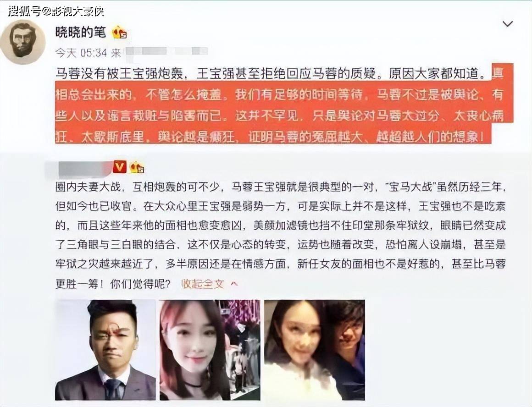The width and height of the screenshot is (532, 407).
Task: Click the timestamp 今天 05:34
Action: pos(81,53)
